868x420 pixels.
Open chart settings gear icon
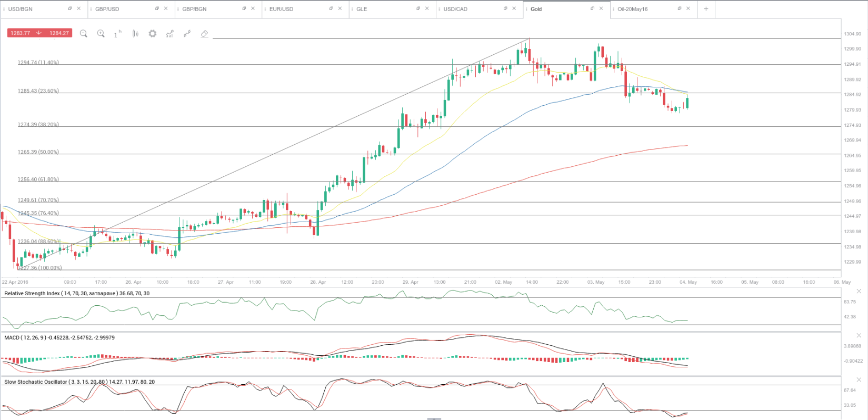click(153, 34)
